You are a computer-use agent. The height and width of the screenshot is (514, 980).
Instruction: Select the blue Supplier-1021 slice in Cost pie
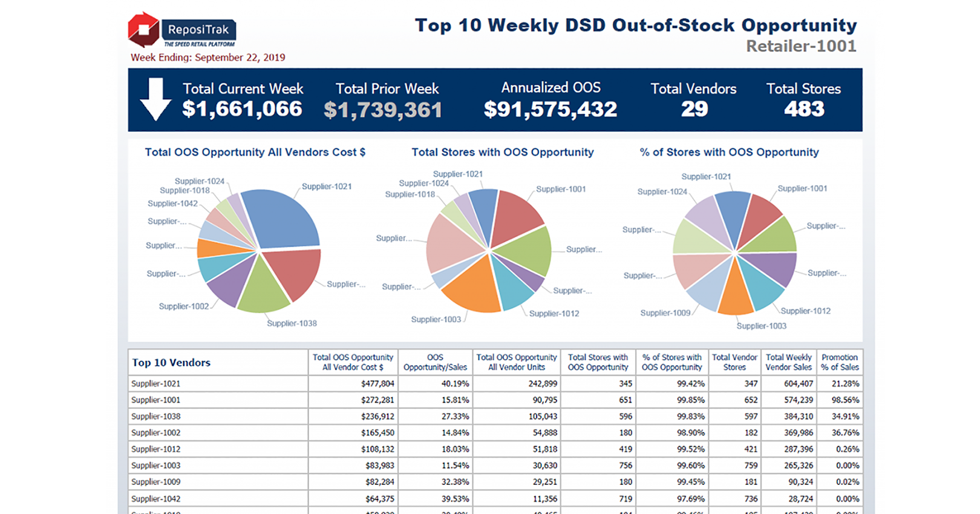pyautogui.click(x=283, y=218)
